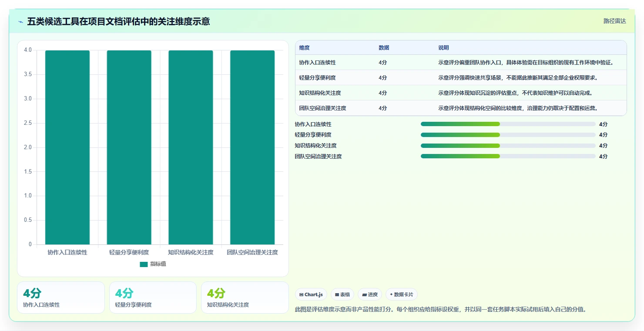Screen dimensions: 644x331
Task: Click the description starting 示意评分偏重团队协作入口
Action: [x=526, y=63]
